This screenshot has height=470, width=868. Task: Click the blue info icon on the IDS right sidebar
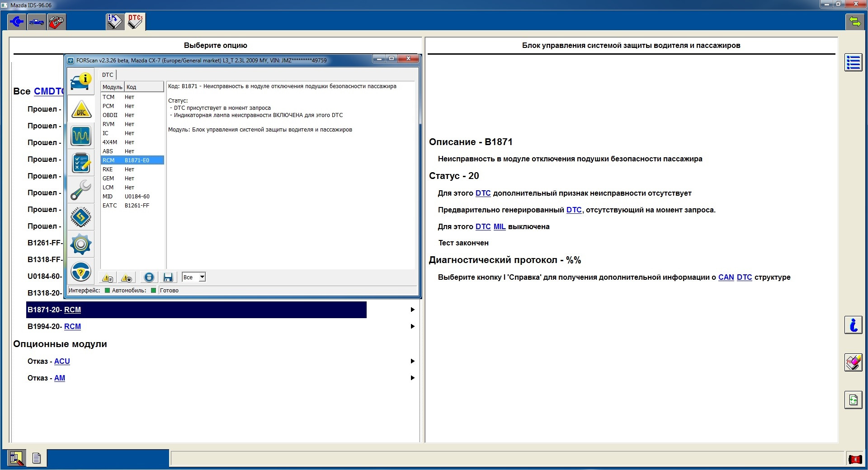pyautogui.click(x=854, y=325)
